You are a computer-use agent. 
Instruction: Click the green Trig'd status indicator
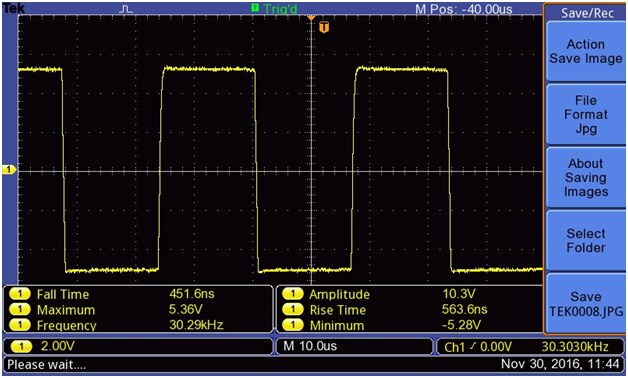[x=275, y=8]
